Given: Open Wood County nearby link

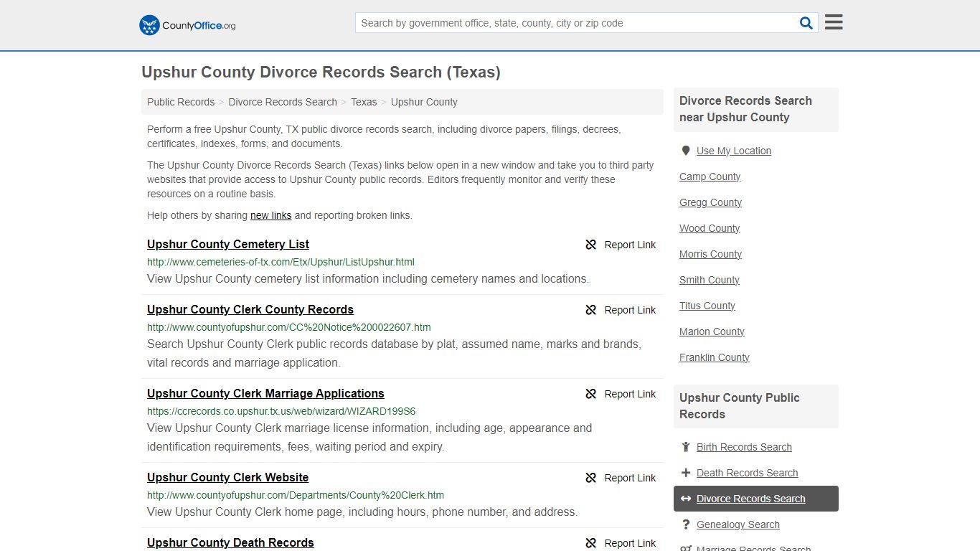Looking at the screenshot, I should (x=710, y=228).
